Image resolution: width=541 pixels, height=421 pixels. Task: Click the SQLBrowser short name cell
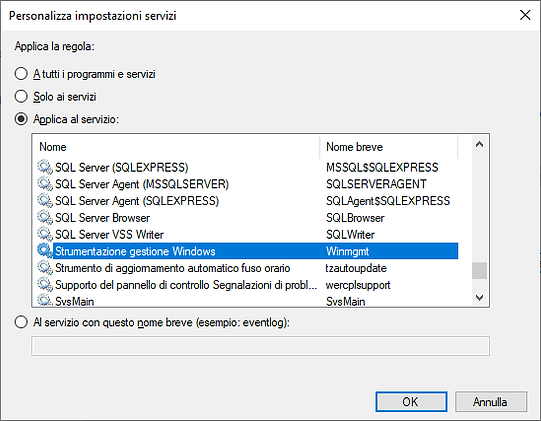(x=355, y=218)
